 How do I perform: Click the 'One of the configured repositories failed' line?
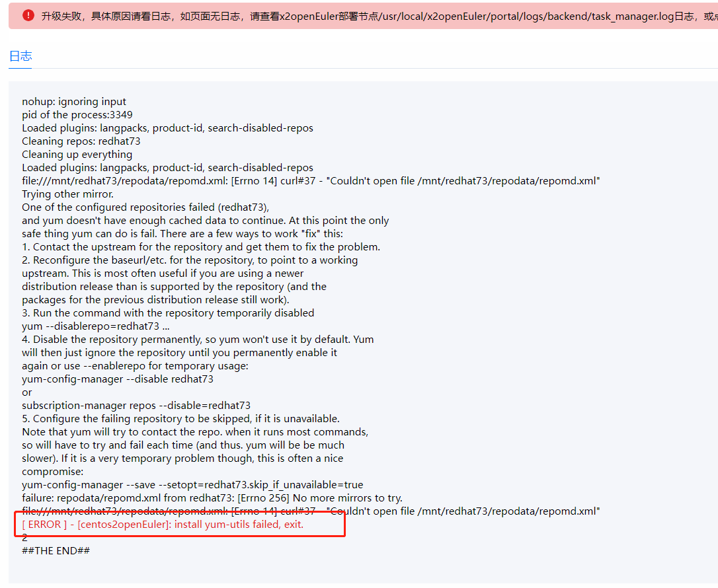(x=145, y=207)
